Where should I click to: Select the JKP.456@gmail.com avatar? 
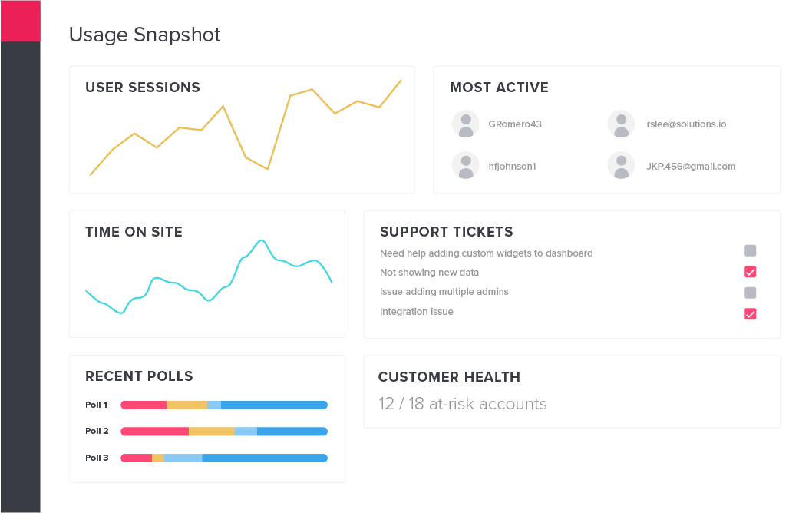621,166
